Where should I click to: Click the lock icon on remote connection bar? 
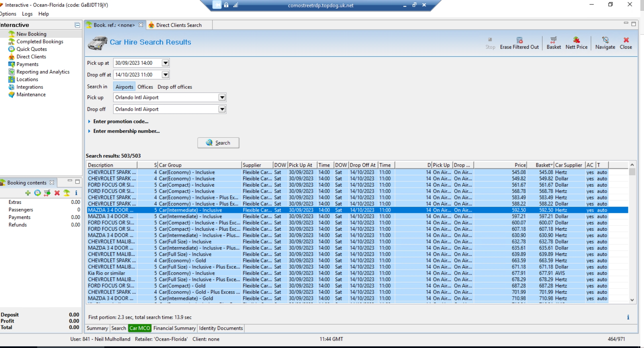(x=226, y=5)
